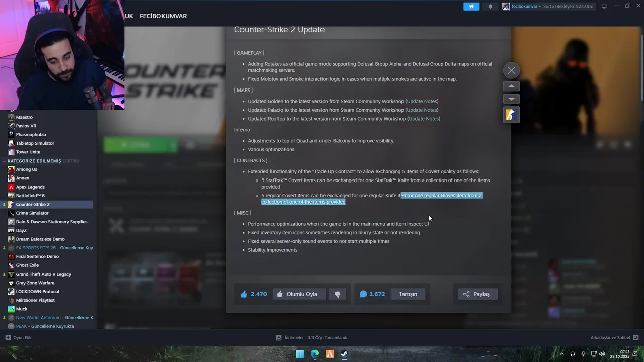Viewport: 644px width, 362px height.
Task: Click the thumbs-down vote button
Action: [x=338, y=294]
